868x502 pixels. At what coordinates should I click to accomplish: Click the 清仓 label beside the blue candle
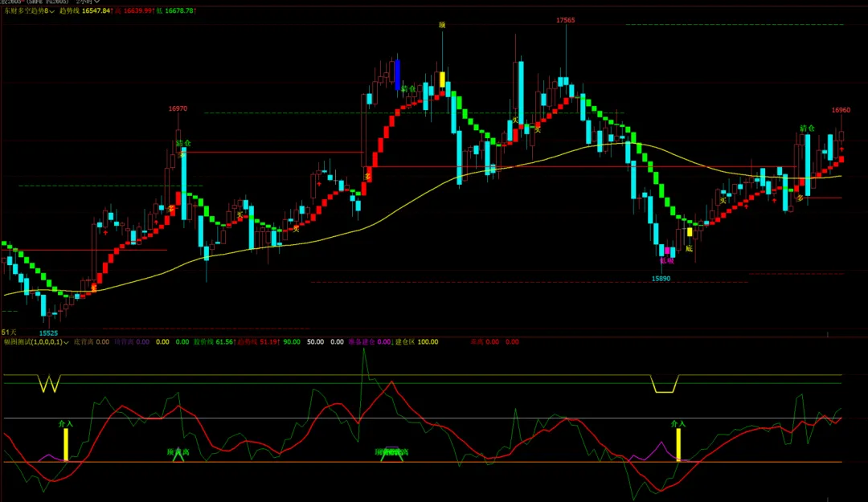(x=408, y=89)
